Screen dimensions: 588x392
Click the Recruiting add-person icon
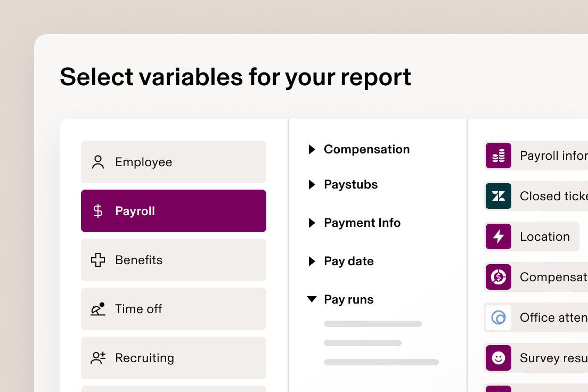97,357
